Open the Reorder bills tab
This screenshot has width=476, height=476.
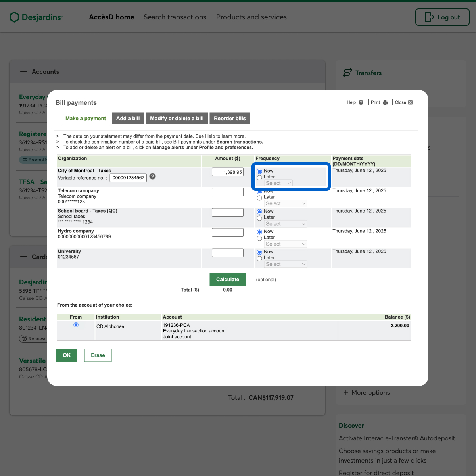(x=230, y=118)
